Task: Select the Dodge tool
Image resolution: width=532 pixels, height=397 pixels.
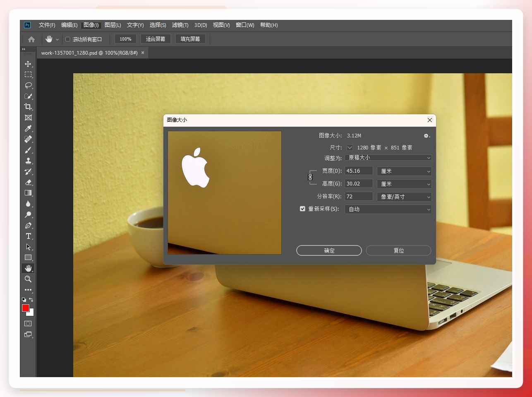Action: point(28,214)
